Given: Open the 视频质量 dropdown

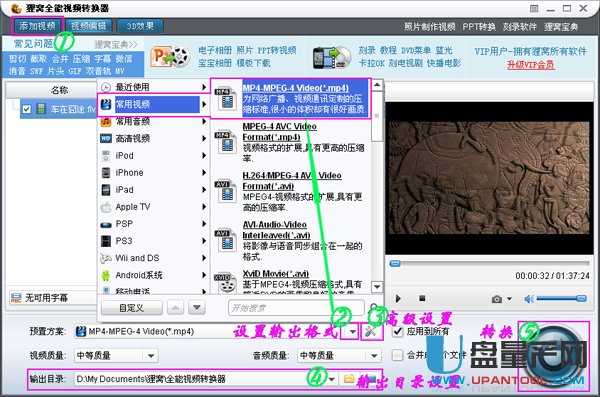Looking at the screenshot, I should (116, 356).
